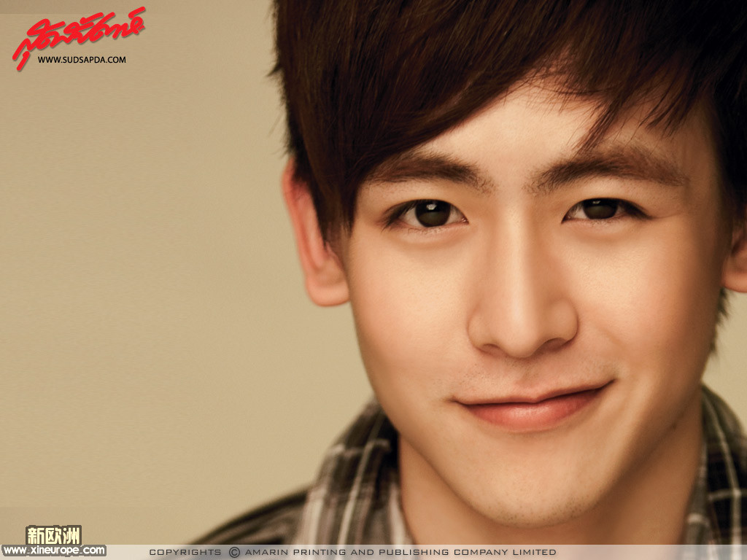Click the eye on the right side
The height and width of the screenshot is (560, 747).
click(601, 210)
